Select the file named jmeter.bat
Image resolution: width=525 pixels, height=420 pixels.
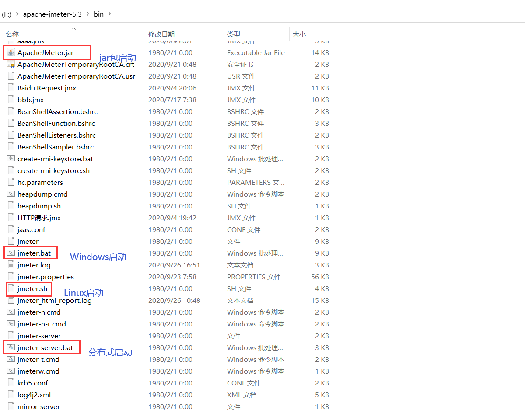point(34,253)
